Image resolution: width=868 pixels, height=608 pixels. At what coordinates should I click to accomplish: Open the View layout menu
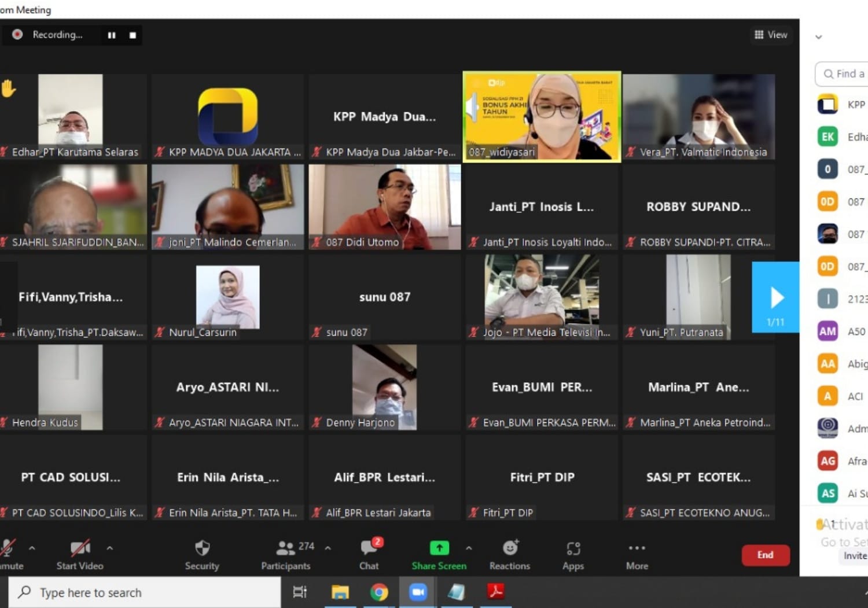(x=771, y=35)
